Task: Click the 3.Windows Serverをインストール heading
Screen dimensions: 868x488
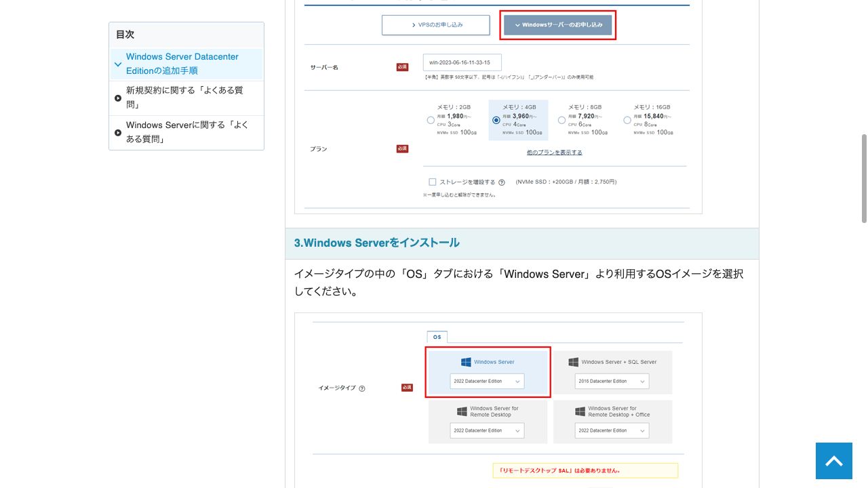Action: (376, 243)
